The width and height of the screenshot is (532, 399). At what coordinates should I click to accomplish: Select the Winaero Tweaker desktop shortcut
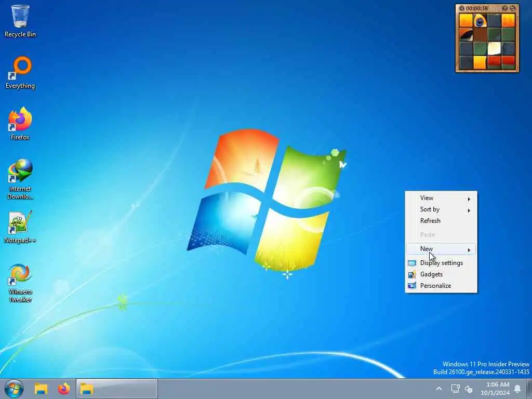pos(20,283)
